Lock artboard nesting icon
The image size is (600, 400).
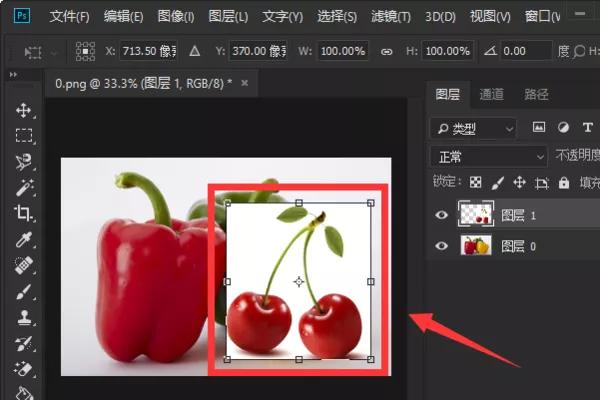coord(541,183)
